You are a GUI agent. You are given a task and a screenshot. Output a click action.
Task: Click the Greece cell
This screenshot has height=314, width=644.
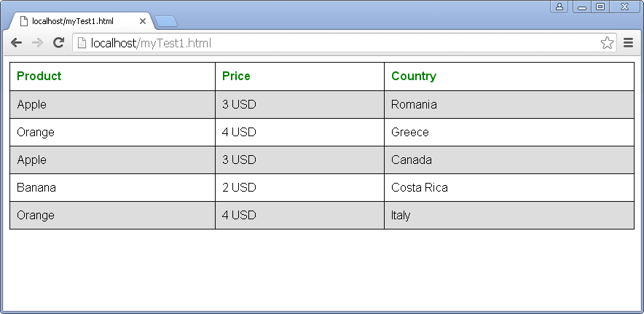click(x=410, y=132)
